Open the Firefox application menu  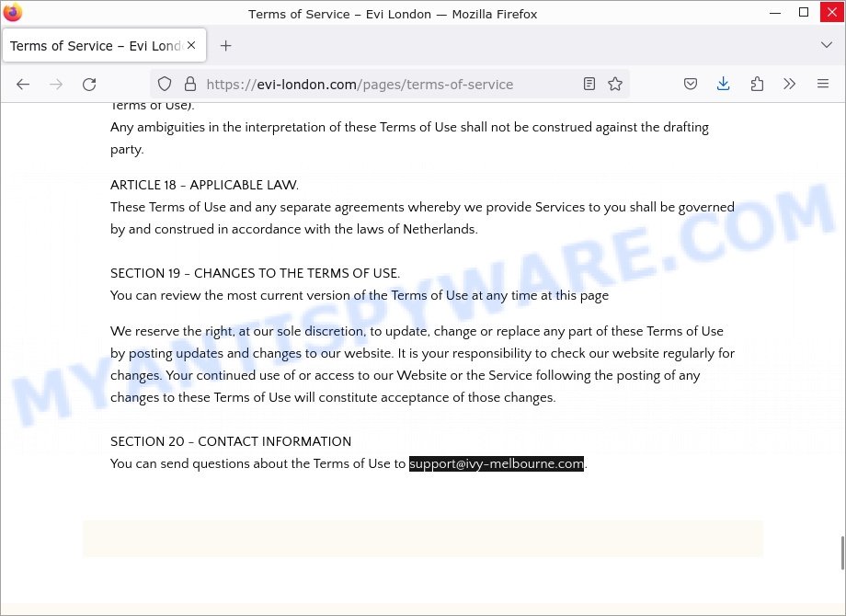[x=823, y=84]
